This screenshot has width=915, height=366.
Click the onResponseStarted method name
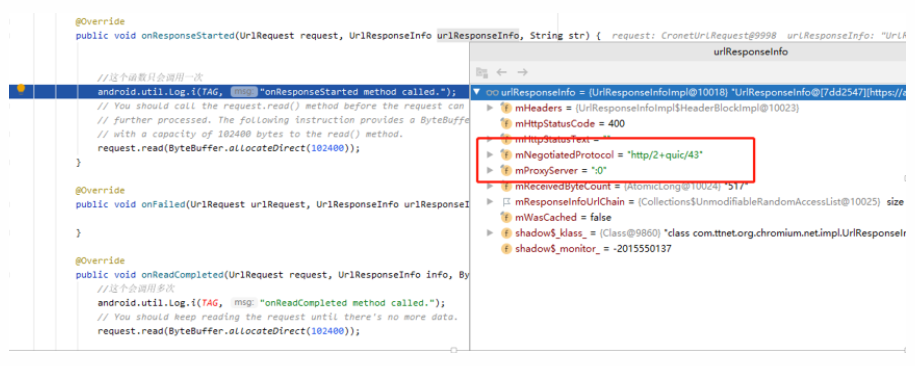pyautogui.click(x=187, y=36)
